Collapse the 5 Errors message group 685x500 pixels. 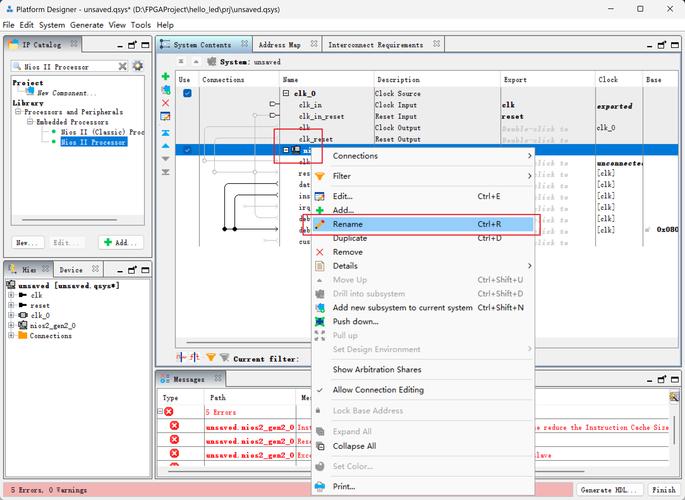pos(160,411)
